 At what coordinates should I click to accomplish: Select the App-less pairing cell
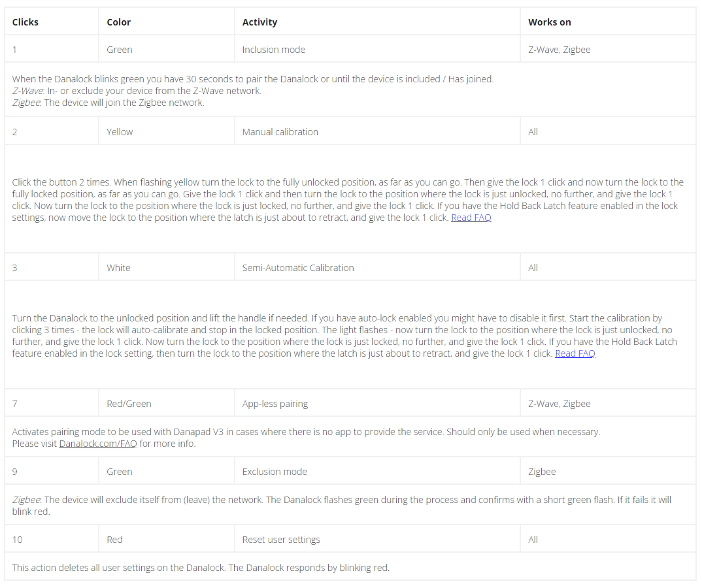(x=275, y=404)
